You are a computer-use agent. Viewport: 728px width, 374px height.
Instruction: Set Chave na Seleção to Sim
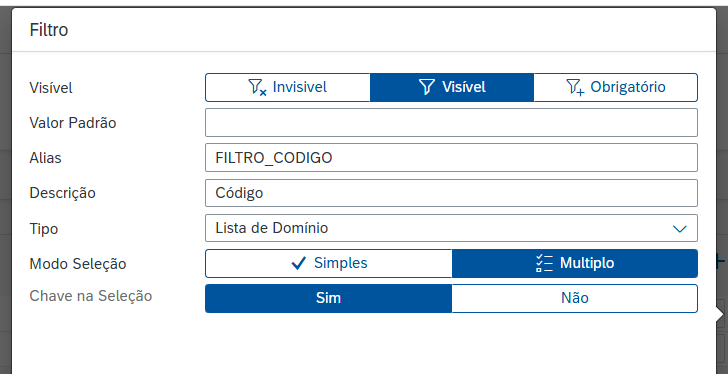[x=328, y=298]
